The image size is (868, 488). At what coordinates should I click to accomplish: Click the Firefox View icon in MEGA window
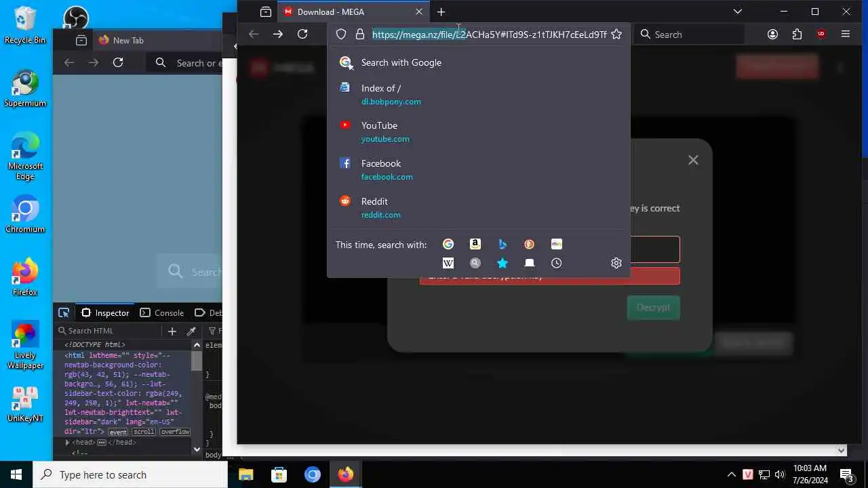(x=266, y=12)
